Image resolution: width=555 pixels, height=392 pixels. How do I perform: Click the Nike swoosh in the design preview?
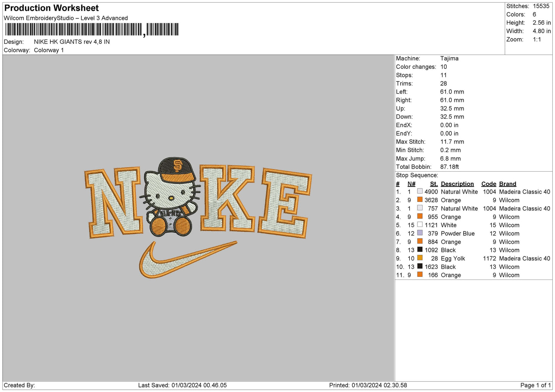(x=187, y=260)
